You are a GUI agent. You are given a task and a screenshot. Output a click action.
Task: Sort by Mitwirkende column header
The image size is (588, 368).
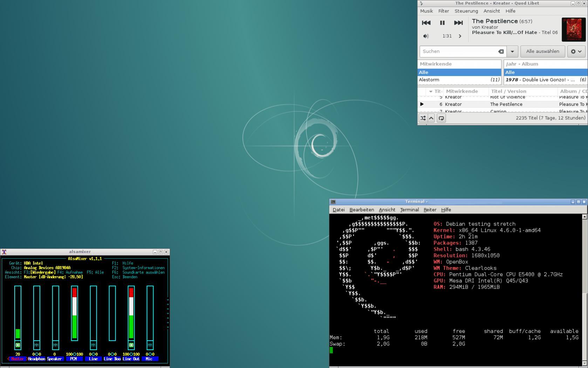click(x=466, y=91)
